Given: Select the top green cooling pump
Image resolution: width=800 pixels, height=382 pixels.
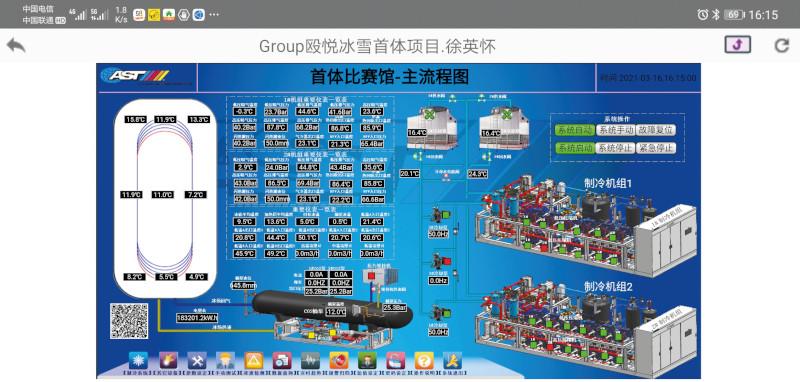Looking at the screenshot, I should (x=440, y=215).
